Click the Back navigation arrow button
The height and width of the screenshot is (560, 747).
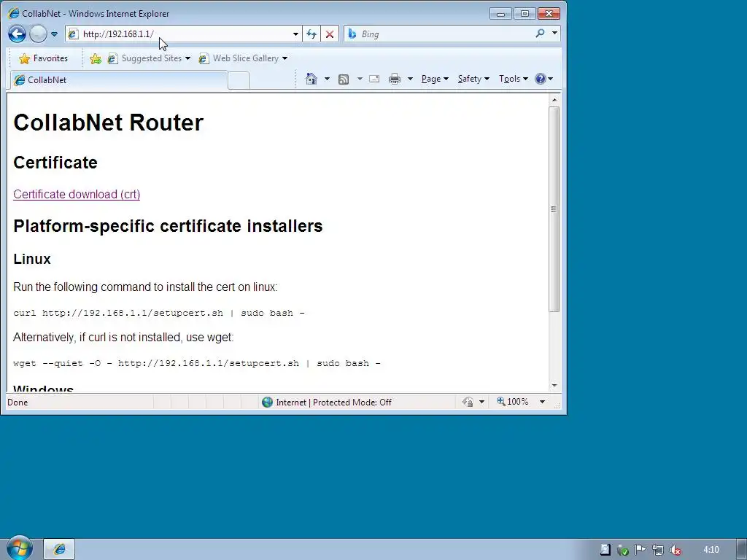tap(18, 34)
